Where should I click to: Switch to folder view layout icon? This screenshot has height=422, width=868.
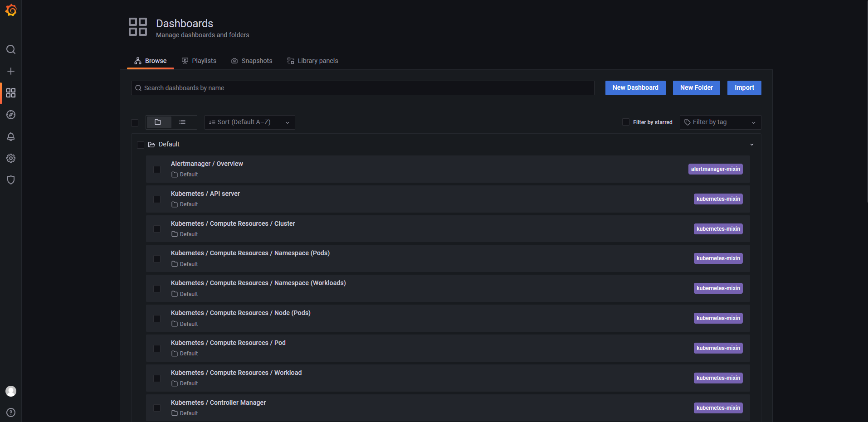pos(158,122)
